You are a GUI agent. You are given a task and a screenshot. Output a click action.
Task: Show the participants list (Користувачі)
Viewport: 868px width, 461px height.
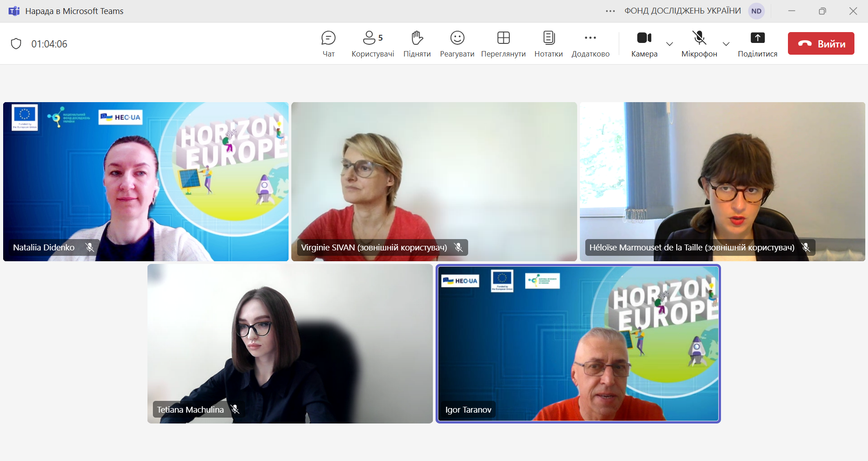tap(373, 44)
